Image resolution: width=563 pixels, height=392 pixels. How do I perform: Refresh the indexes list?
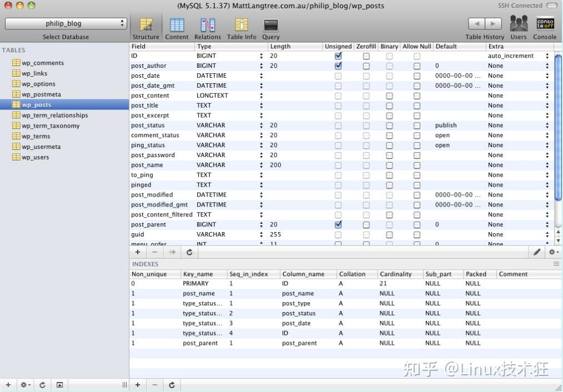point(172,385)
